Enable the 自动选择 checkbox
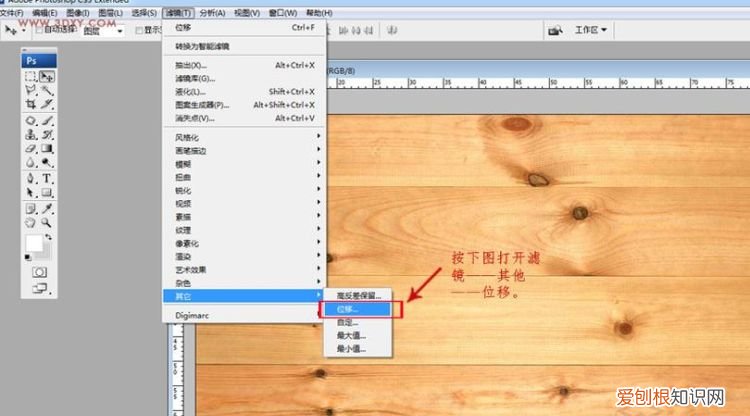The width and height of the screenshot is (750, 416). click(39, 30)
